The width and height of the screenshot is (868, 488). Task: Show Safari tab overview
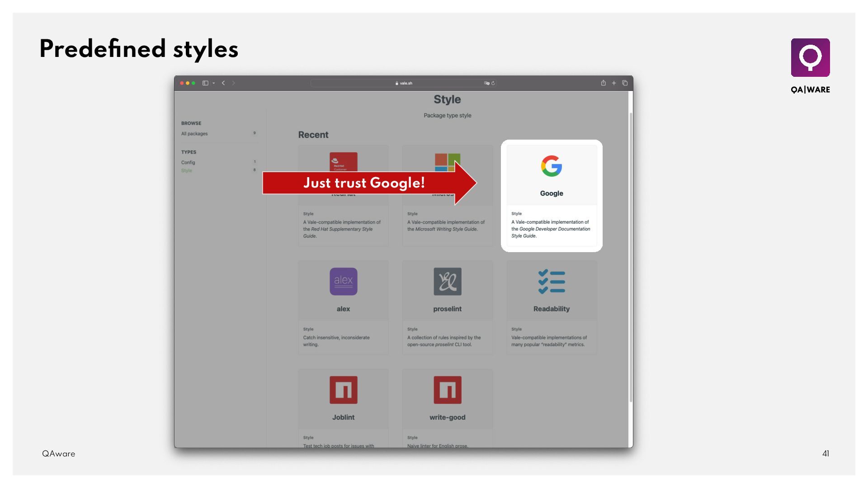click(x=625, y=83)
